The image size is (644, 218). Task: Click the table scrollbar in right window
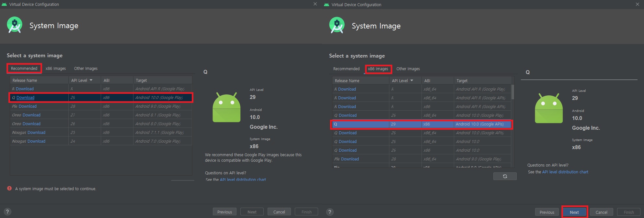tap(512, 92)
